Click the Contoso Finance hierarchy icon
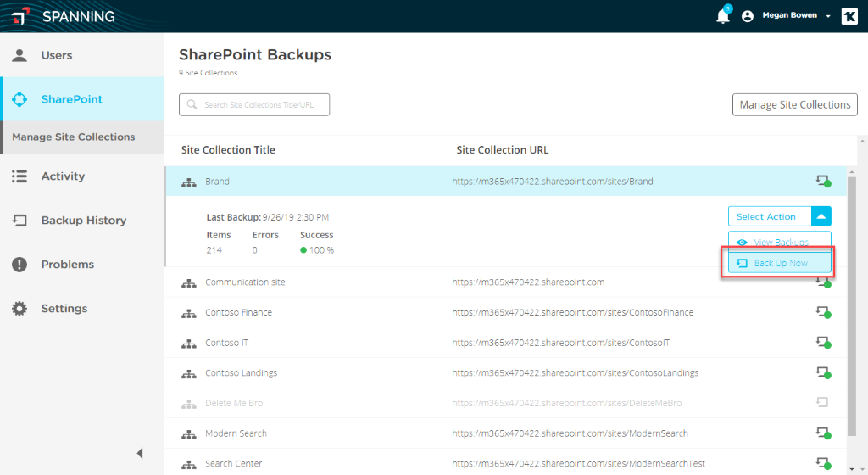868x475 pixels. (x=189, y=313)
